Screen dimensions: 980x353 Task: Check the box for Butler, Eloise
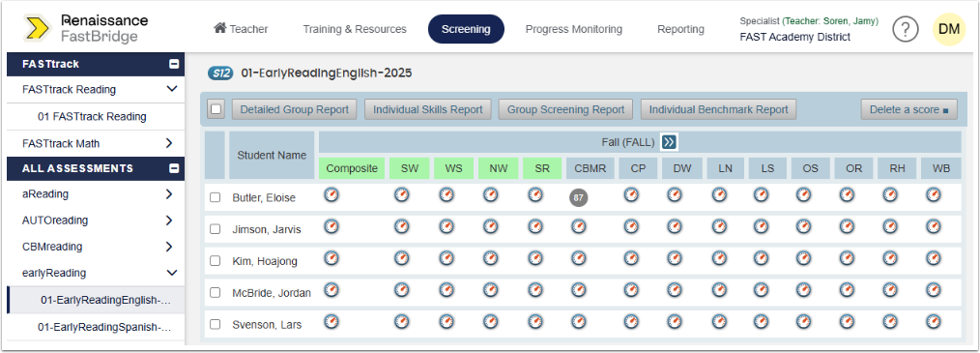[215, 197]
